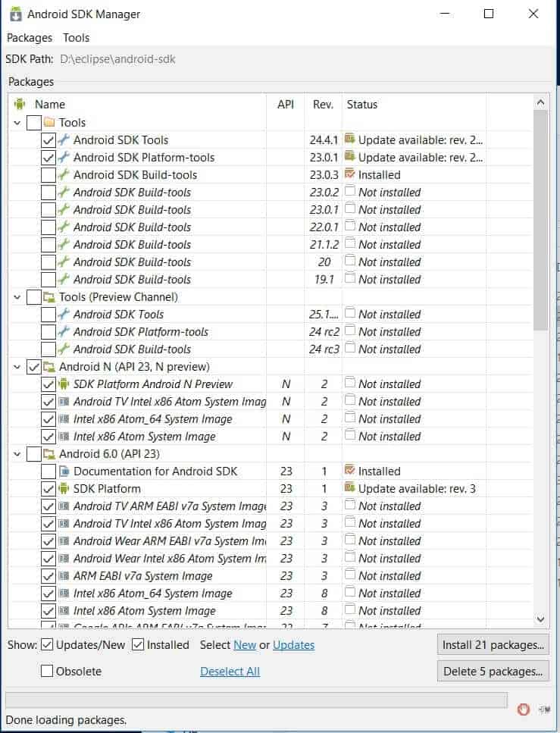Click update icon for SDK Platform rev. 3
This screenshot has width=560, height=733.
click(x=349, y=487)
